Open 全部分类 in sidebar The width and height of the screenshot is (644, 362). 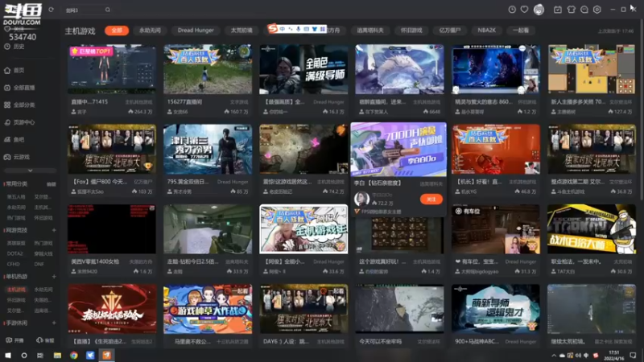pos(19,105)
